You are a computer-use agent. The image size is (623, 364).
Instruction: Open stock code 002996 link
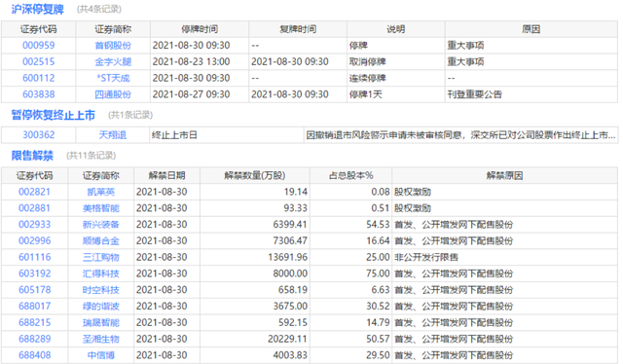(35, 240)
